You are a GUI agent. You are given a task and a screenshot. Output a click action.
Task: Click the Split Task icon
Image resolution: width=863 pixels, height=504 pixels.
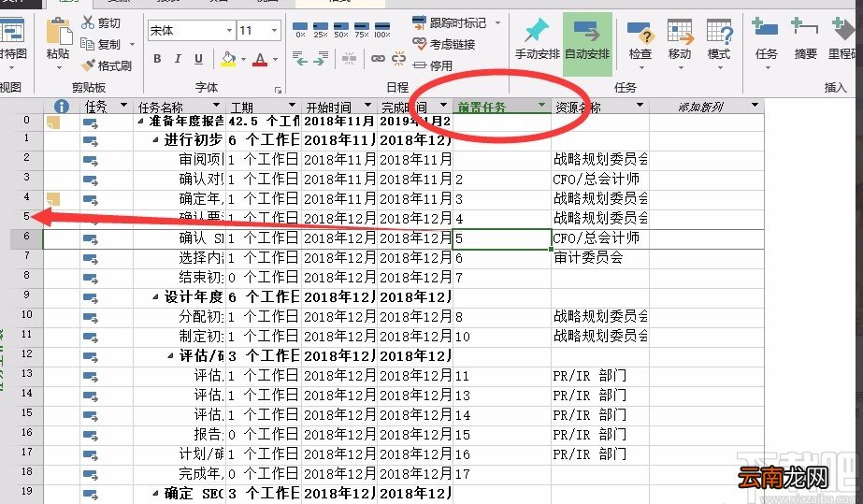click(x=349, y=58)
